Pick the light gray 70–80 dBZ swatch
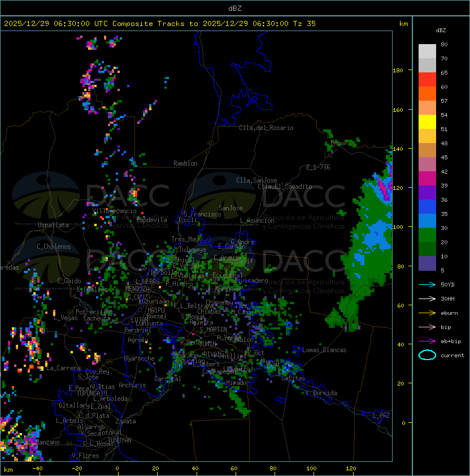470x476 pixels. click(427, 51)
